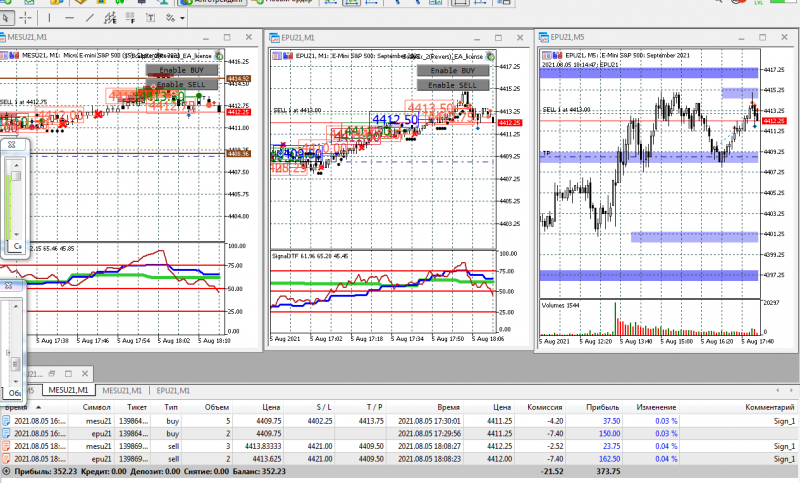
Task: Select the arrow cursor tool
Action: (6, 18)
